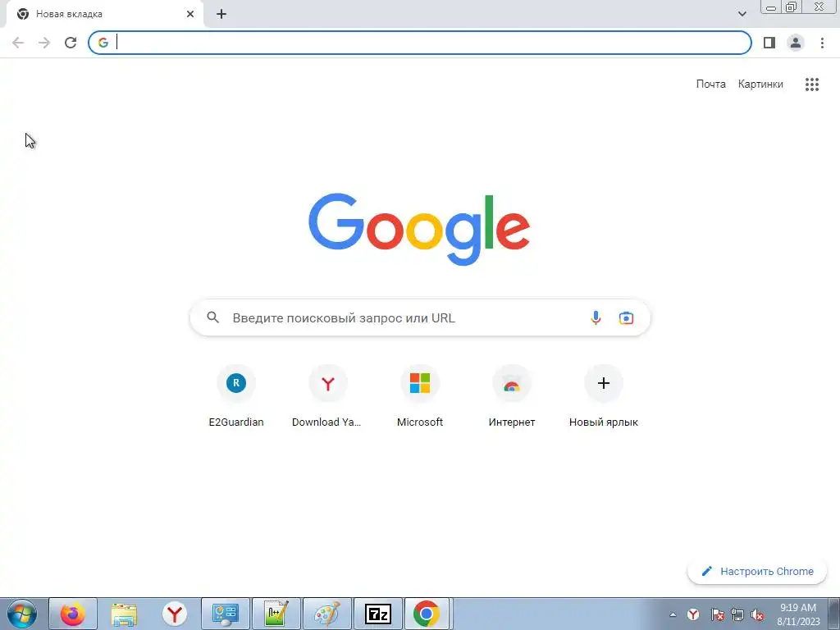The height and width of the screenshot is (630, 840).
Task: Open Chrome's three-dot menu
Action: 822,43
